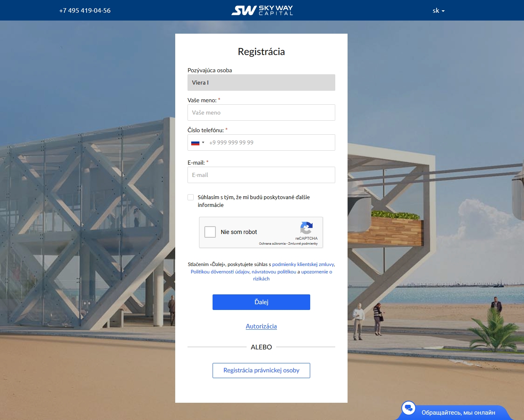
Task: Enable consent for receiving further information
Action: (190, 197)
